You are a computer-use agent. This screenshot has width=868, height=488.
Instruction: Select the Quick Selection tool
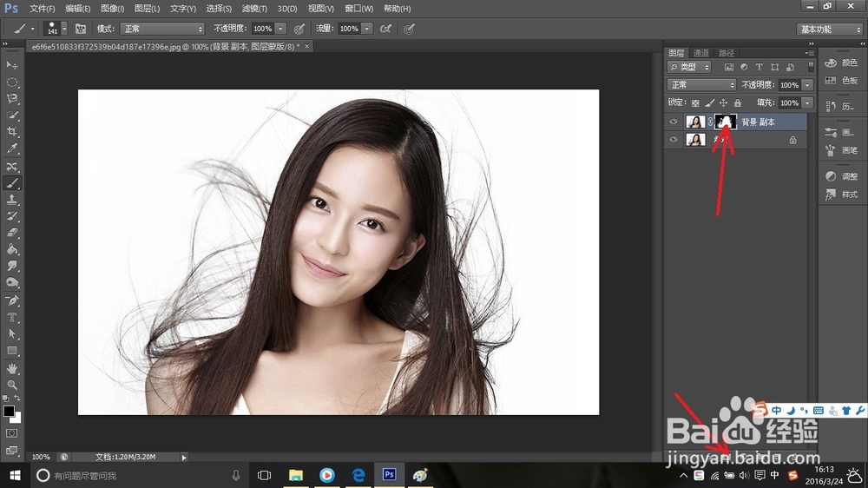tap(11, 115)
